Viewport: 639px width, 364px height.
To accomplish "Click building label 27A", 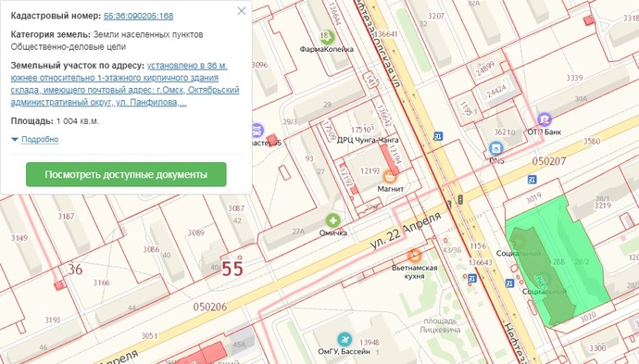I will 298,232.
